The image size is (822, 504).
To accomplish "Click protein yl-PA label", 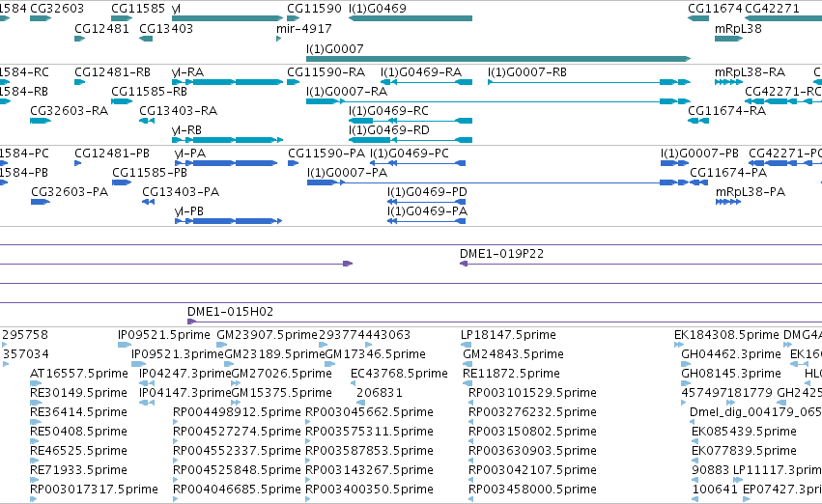I will pyautogui.click(x=189, y=154).
